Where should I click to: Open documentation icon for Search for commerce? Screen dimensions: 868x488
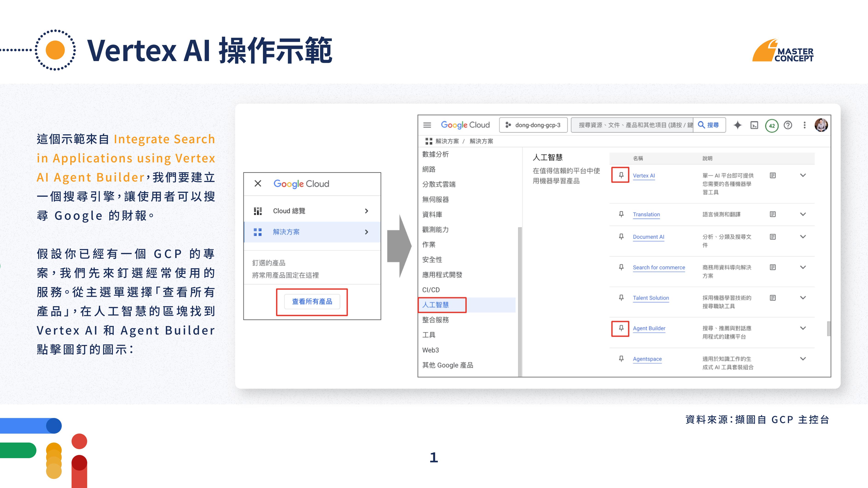coord(773,267)
